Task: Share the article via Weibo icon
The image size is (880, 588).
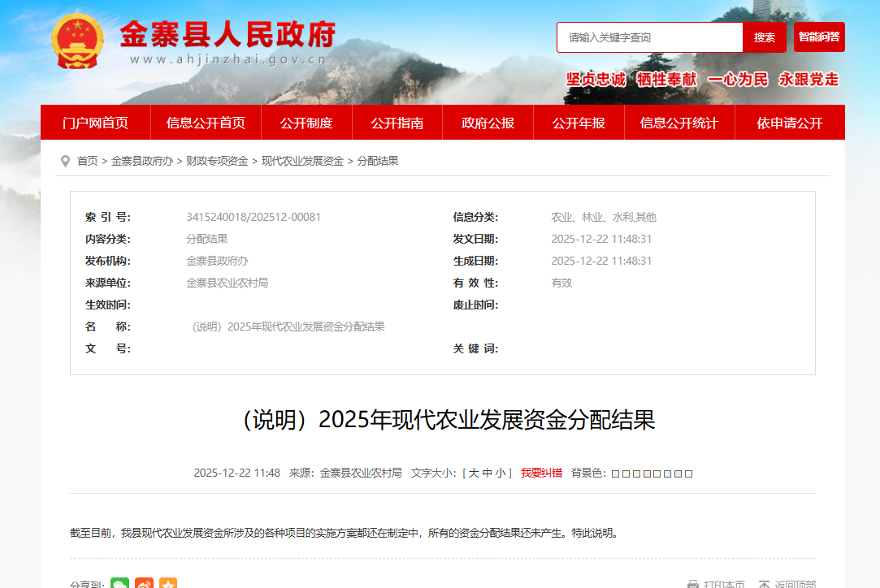Action: coord(144,583)
